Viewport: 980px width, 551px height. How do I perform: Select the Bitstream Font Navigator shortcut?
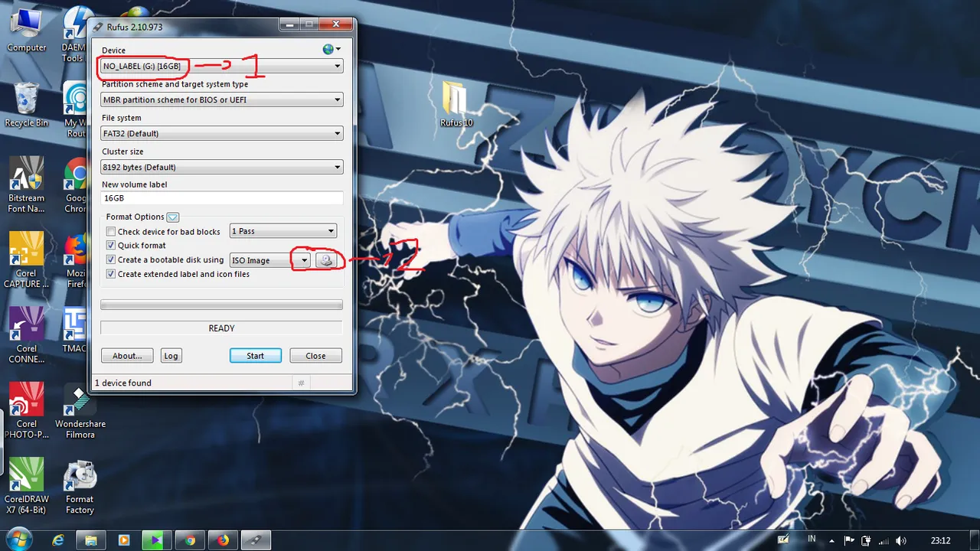click(27, 185)
